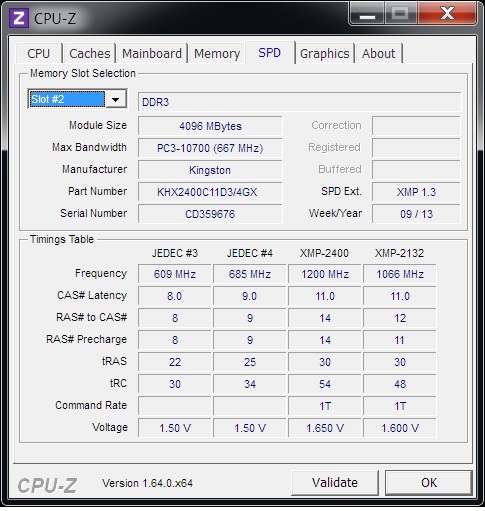Click the 609 MHz frequency cell
Image resolution: width=485 pixels, height=511 pixels.
point(175,274)
